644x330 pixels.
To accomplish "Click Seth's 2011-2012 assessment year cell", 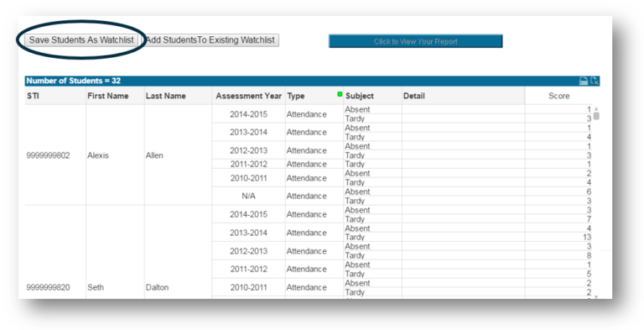I will point(248,269).
